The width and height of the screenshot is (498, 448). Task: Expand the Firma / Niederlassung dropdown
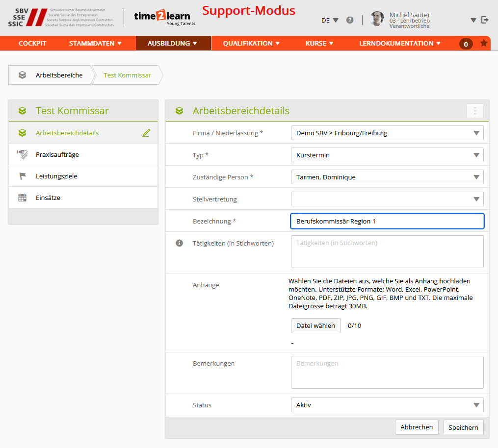pos(387,133)
